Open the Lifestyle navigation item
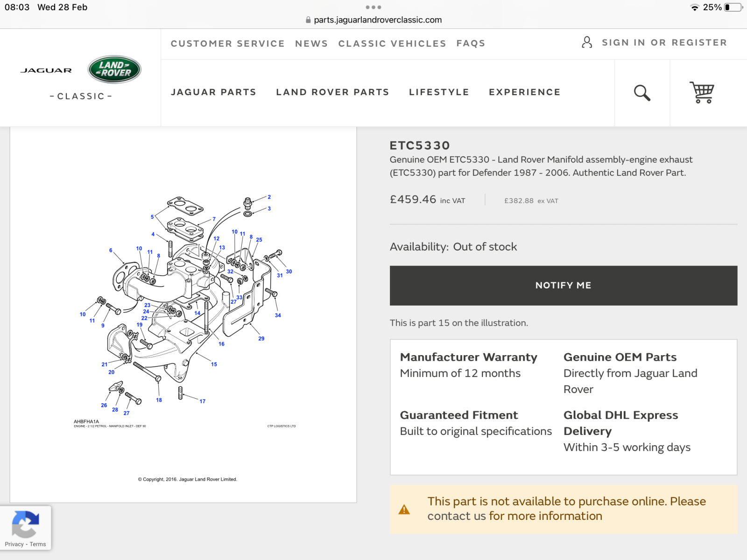Image resolution: width=747 pixels, height=560 pixels. tap(439, 92)
